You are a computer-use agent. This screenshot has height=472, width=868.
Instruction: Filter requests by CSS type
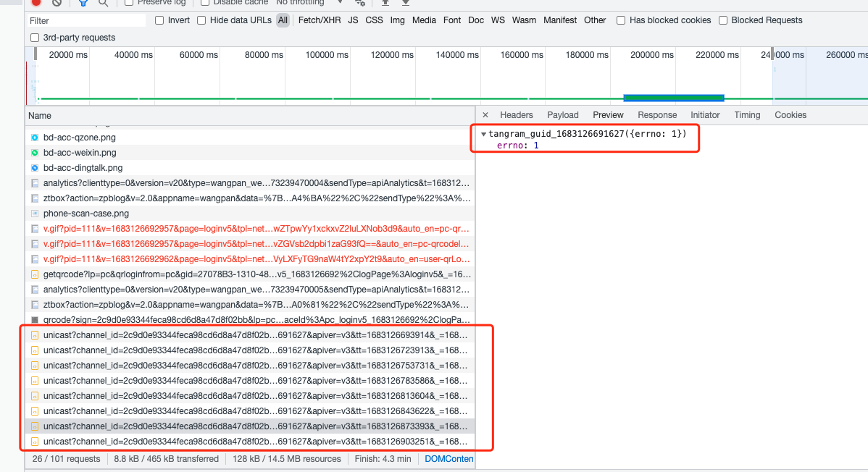coord(374,20)
